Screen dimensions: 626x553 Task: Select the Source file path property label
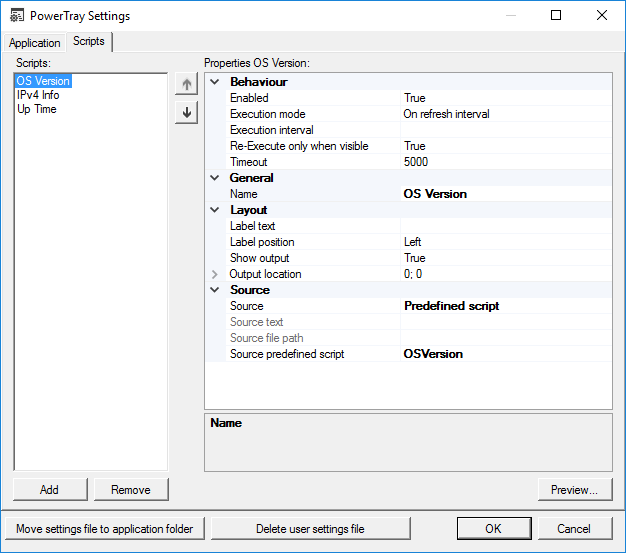[266, 338]
